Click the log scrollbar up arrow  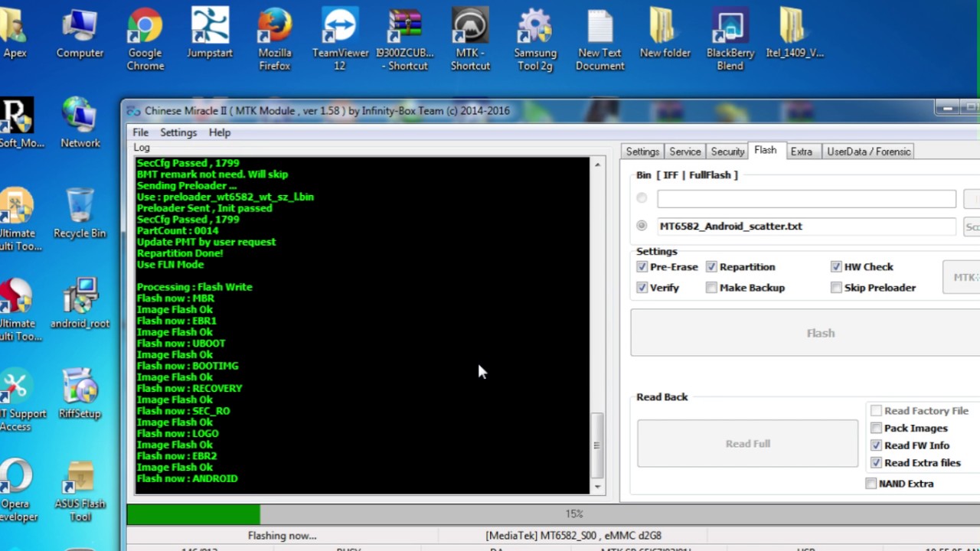click(x=597, y=165)
